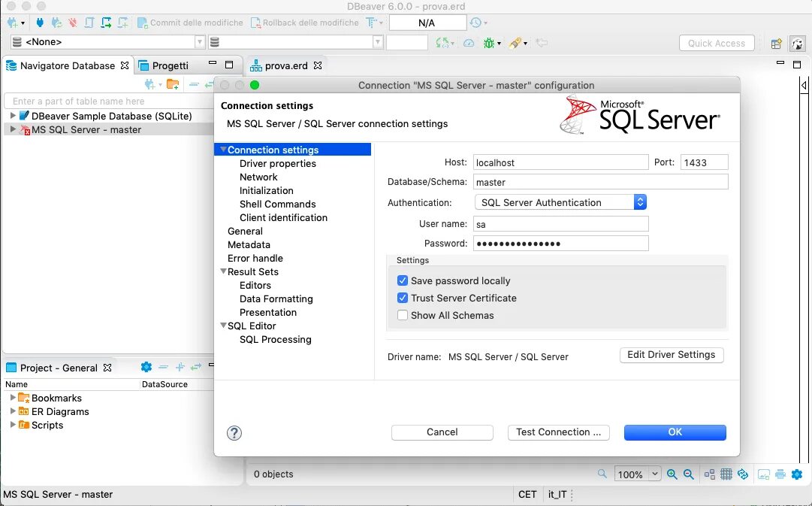Click the help question mark icon in dialog
812x506 pixels.
tap(234, 433)
